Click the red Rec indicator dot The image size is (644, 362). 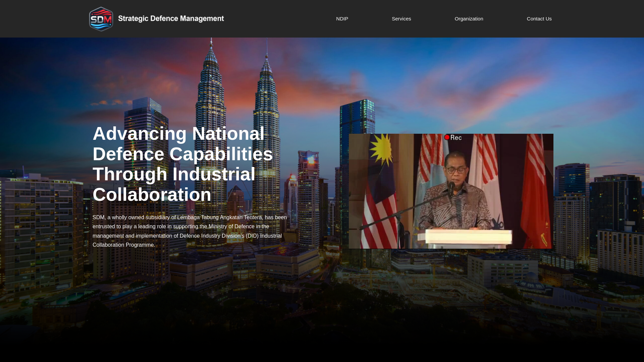(x=447, y=137)
